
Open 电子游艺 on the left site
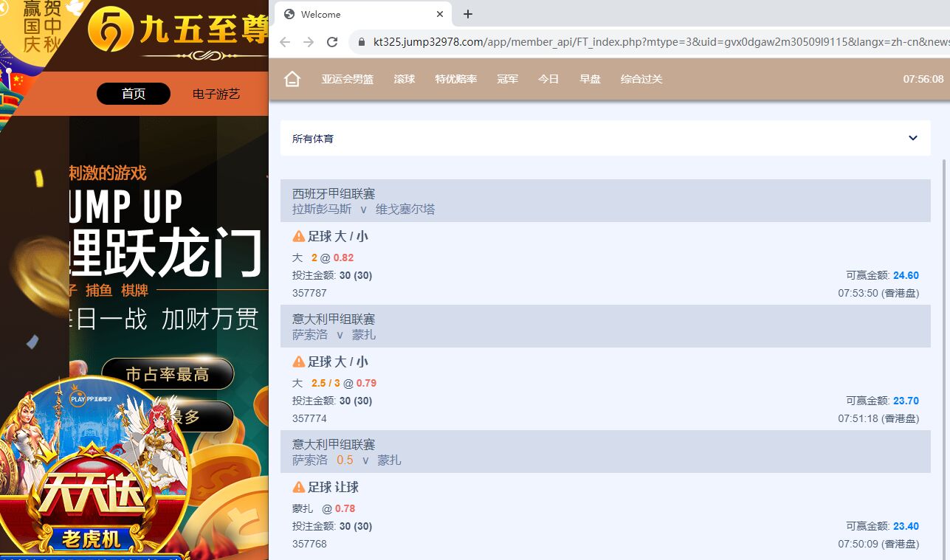(216, 94)
